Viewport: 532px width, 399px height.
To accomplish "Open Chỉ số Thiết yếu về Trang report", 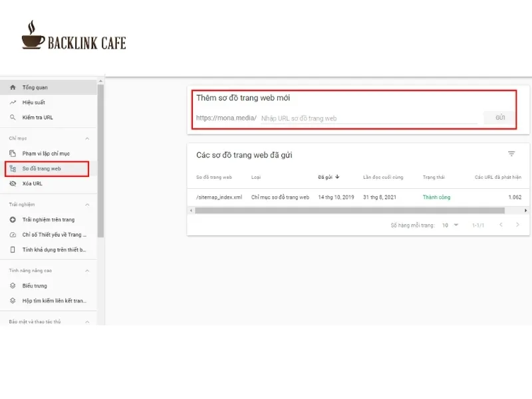I will (48, 235).
